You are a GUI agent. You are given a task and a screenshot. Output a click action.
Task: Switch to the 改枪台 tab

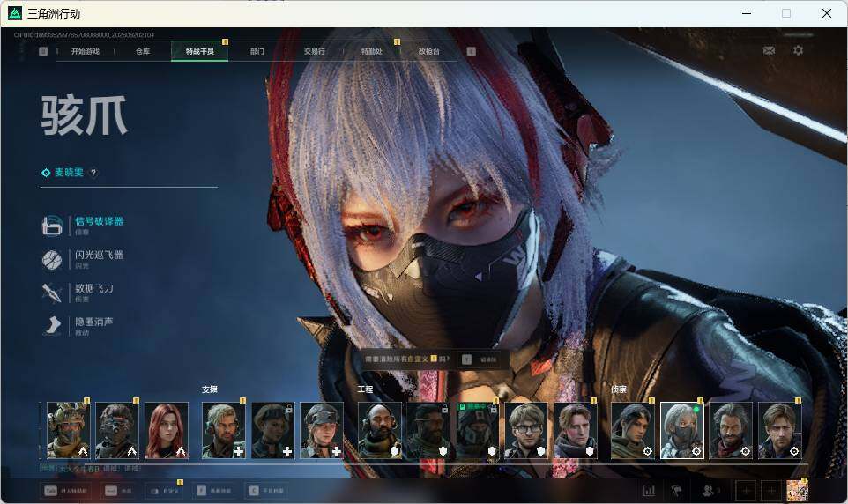[x=429, y=51]
